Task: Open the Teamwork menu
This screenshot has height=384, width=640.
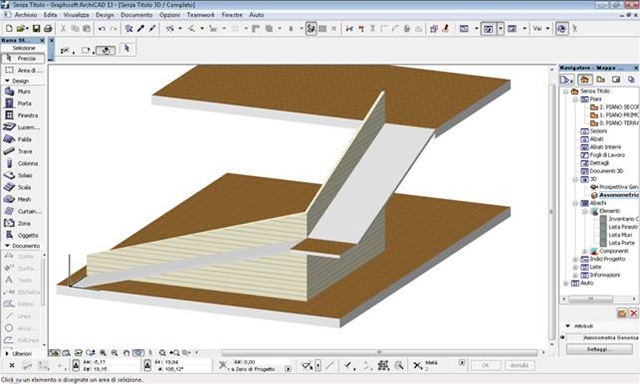Action: (x=201, y=15)
